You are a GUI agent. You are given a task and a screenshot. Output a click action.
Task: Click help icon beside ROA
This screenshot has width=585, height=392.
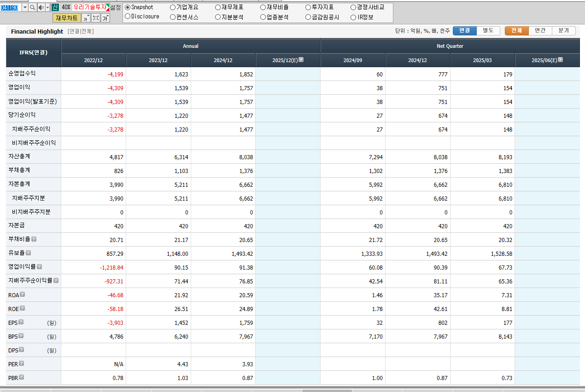click(x=22, y=294)
